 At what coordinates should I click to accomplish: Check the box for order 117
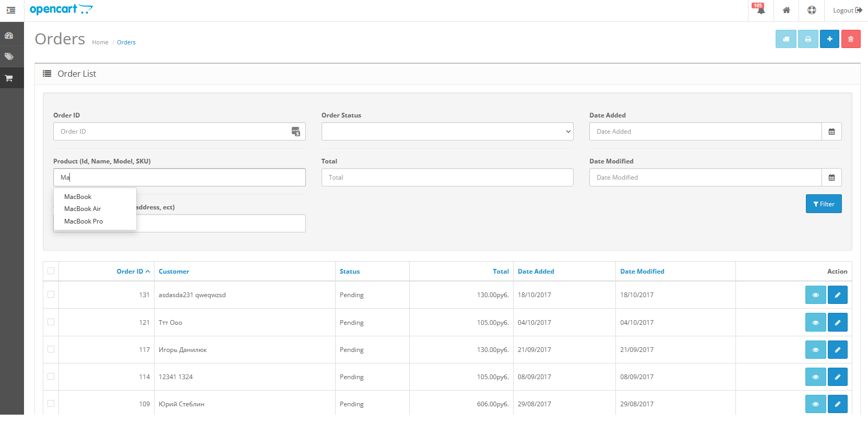[51, 349]
